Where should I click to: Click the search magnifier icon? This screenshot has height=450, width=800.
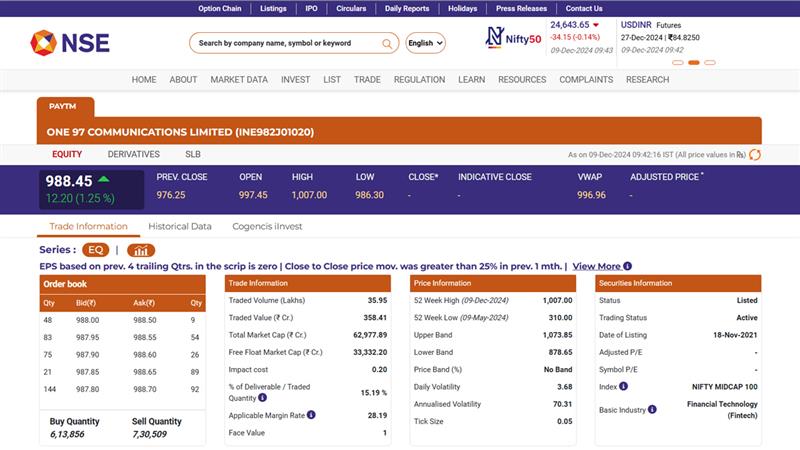[388, 43]
